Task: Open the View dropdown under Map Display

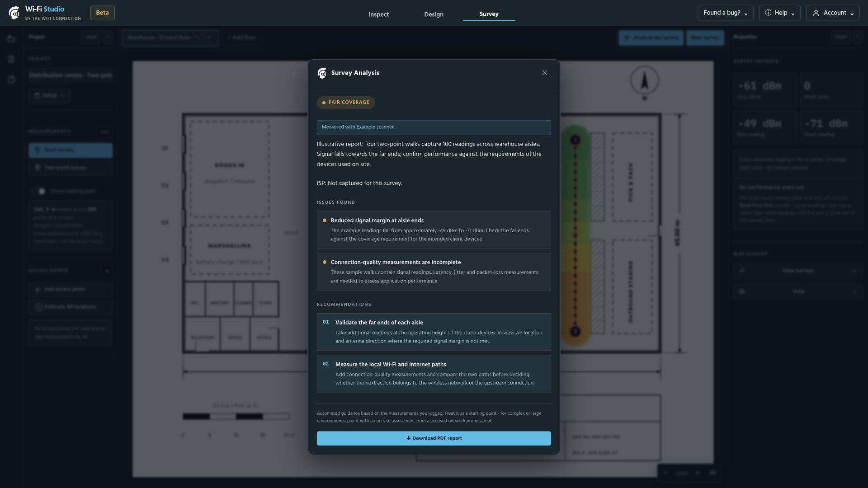Action: [798, 292]
